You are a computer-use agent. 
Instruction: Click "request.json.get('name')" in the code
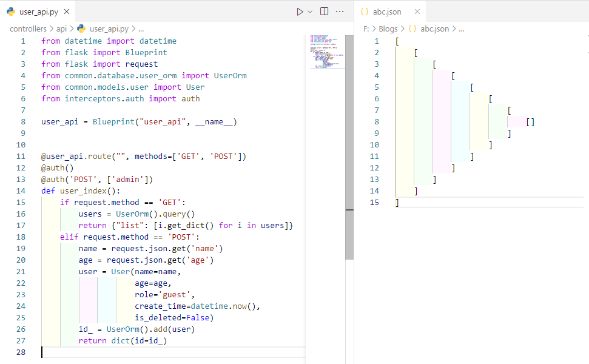point(167,248)
